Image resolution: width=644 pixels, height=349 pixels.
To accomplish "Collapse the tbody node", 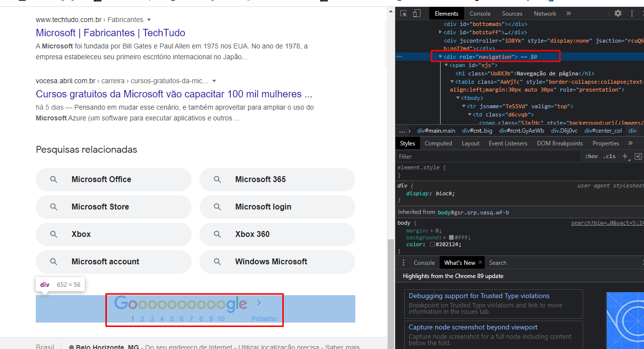I will pyautogui.click(x=458, y=98).
